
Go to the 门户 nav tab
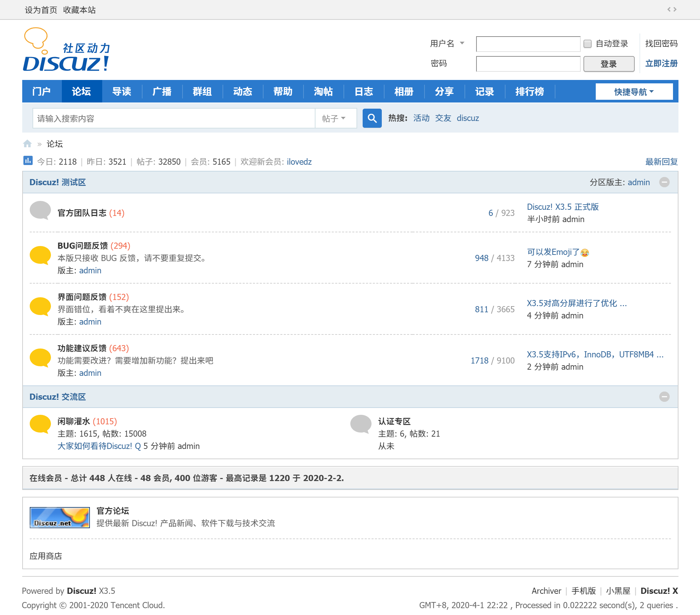[41, 92]
